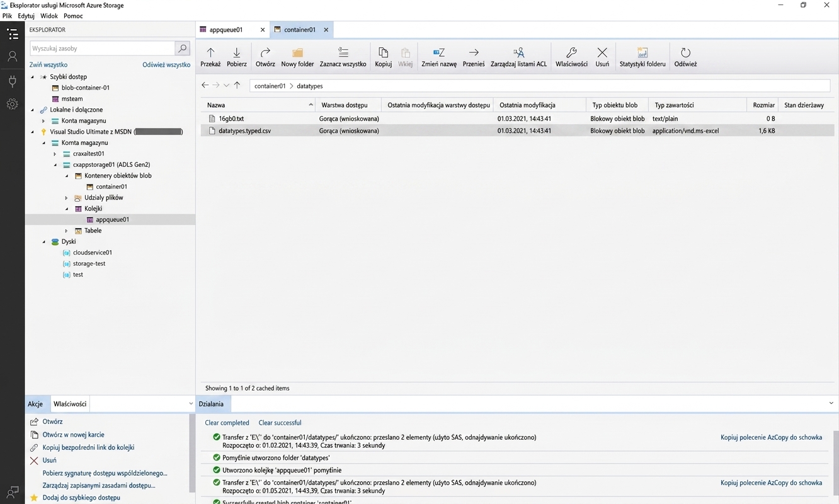Open the Pomoc menu
The height and width of the screenshot is (504, 839).
tap(73, 16)
